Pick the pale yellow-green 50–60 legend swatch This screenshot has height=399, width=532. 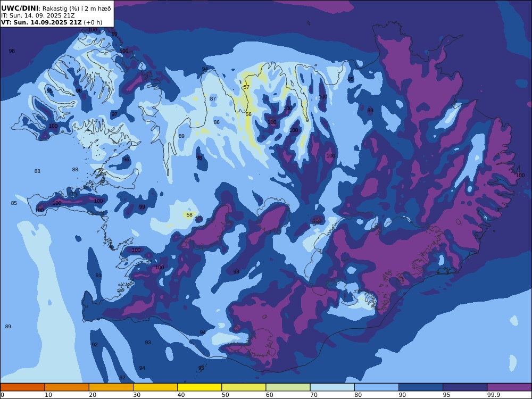[244, 387]
